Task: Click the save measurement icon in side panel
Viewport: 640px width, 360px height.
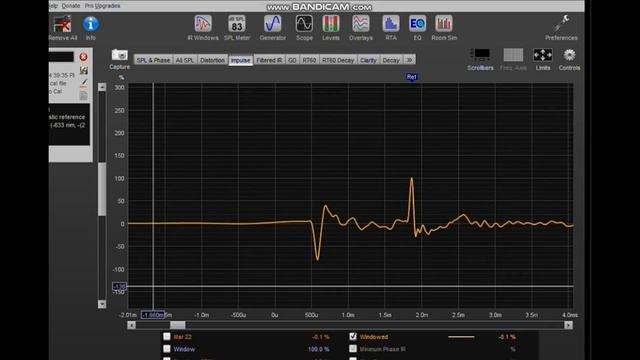Action: pos(84,70)
